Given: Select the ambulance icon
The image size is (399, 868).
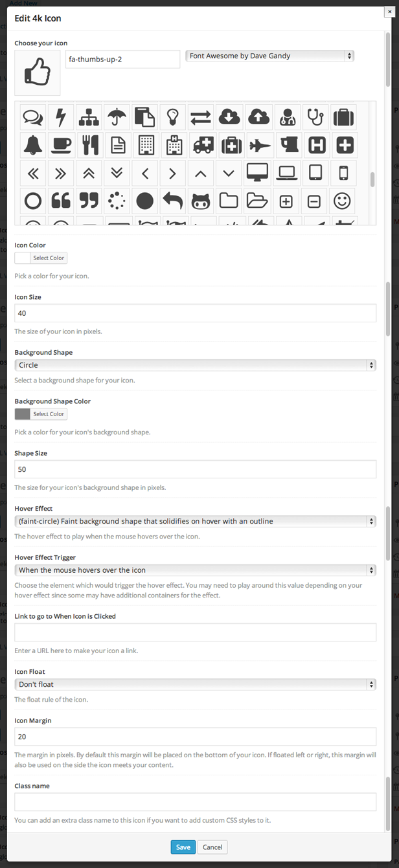Looking at the screenshot, I should click(x=201, y=145).
